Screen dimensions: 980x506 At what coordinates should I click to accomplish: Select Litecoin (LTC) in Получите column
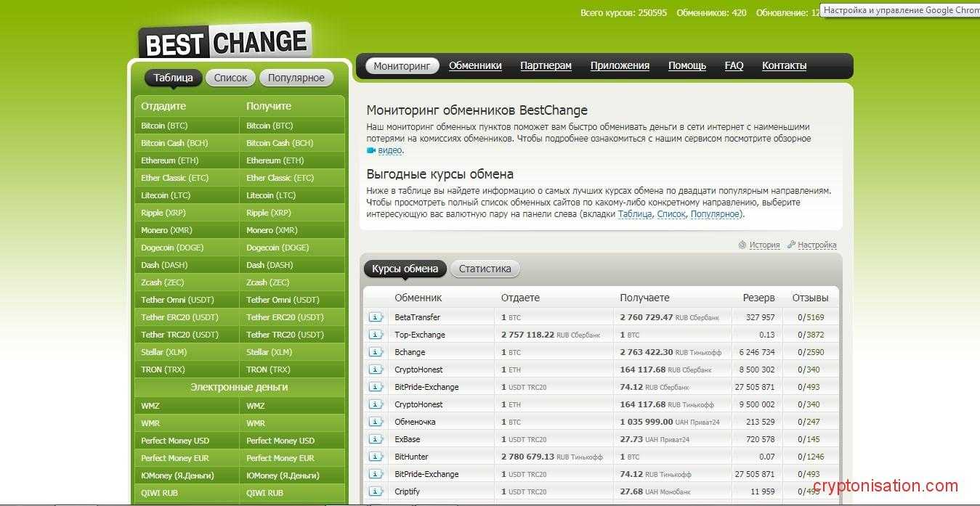[271, 195]
